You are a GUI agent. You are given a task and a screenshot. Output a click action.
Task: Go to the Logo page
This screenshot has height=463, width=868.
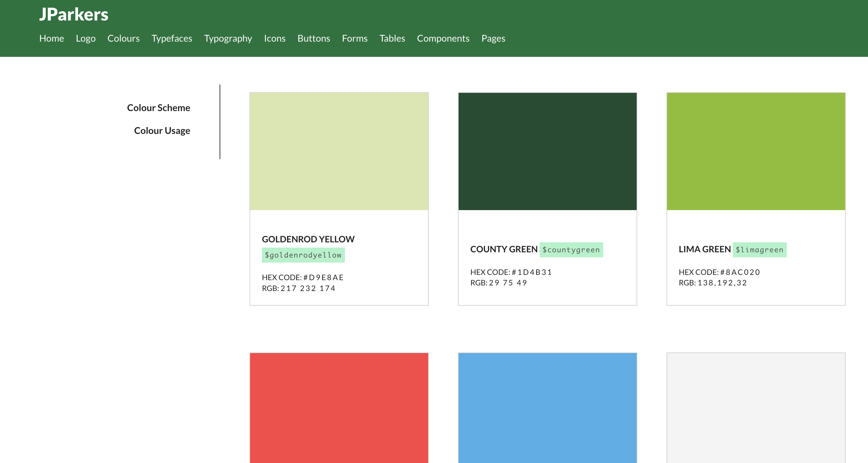(86, 38)
